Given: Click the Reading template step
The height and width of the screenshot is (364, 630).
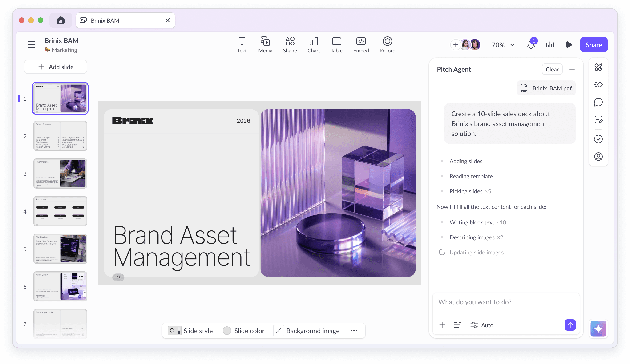Looking at the screenshot, I should pyautogui.click(x=471, y=176).
